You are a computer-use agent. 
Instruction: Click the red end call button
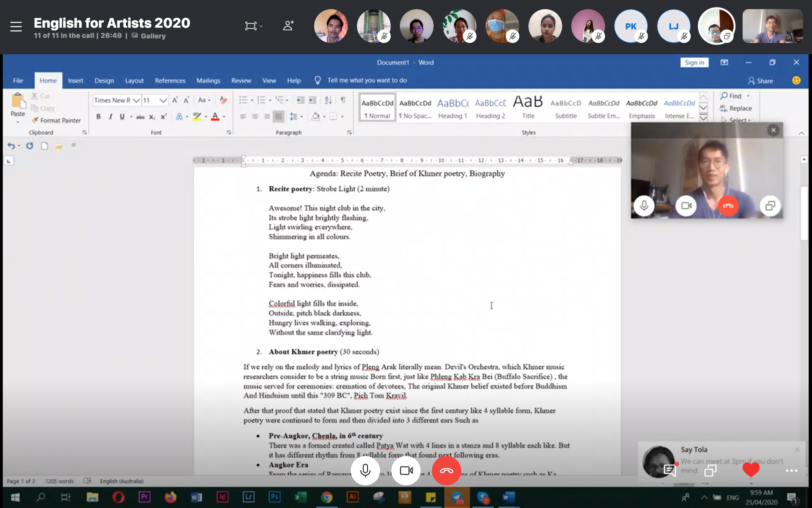[447, 470]
